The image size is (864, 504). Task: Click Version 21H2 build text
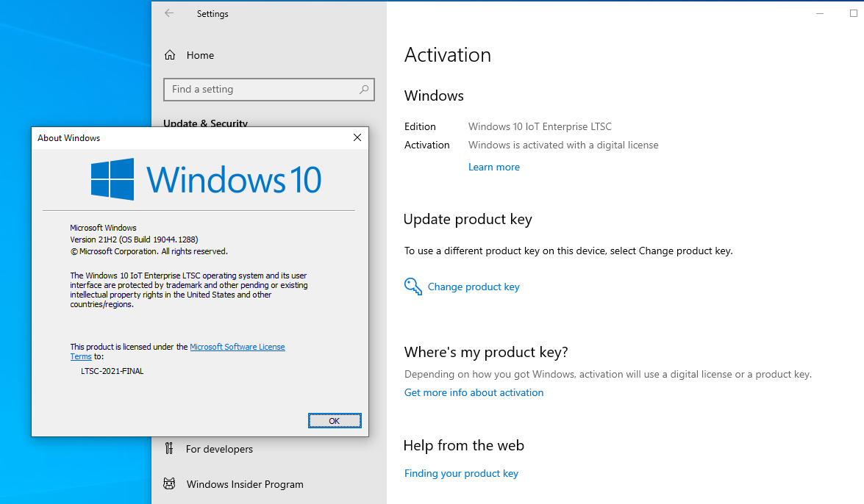coord(134,240)
